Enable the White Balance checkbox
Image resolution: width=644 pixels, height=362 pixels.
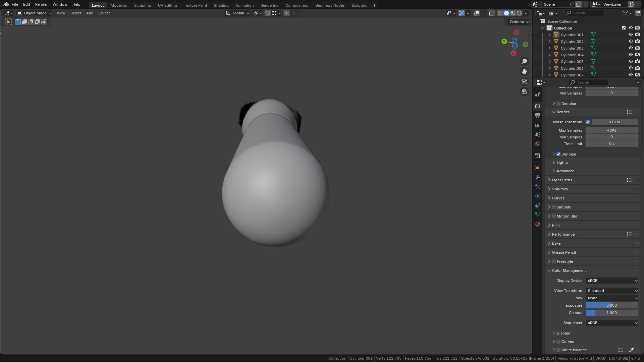tap(558, 350)
